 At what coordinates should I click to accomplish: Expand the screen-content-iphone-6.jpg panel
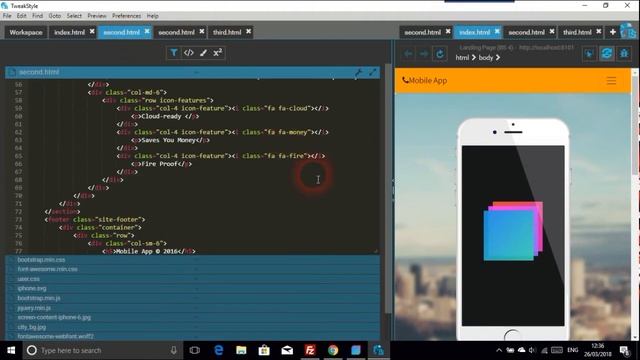(x=193, y=317)
